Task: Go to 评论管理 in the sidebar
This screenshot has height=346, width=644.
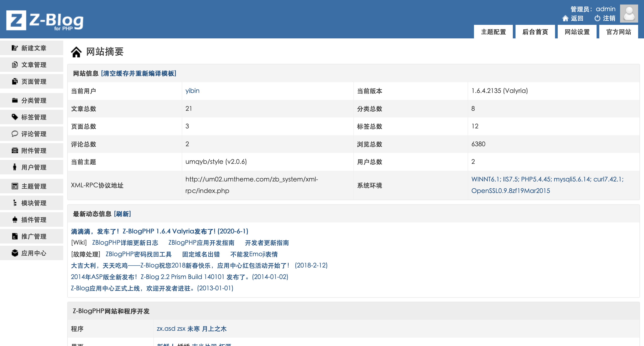Action: pyautogui.click(x=32, y=134)
